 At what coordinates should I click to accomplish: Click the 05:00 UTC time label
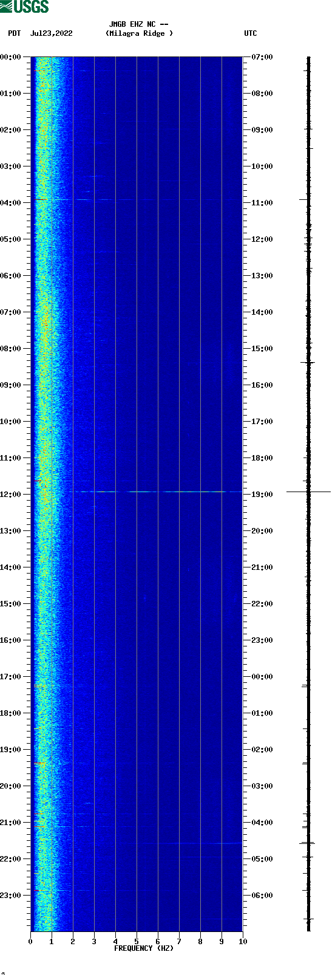coord(262,859)
